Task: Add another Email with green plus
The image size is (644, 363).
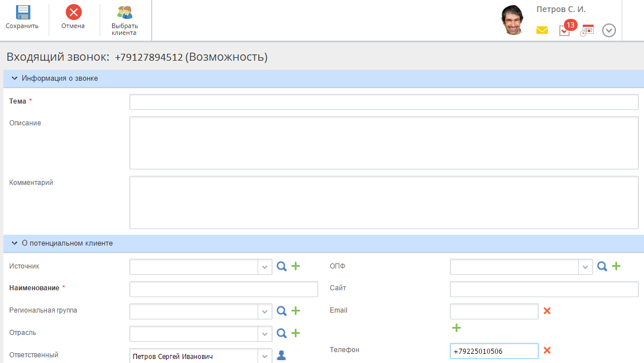Action: 456,328
